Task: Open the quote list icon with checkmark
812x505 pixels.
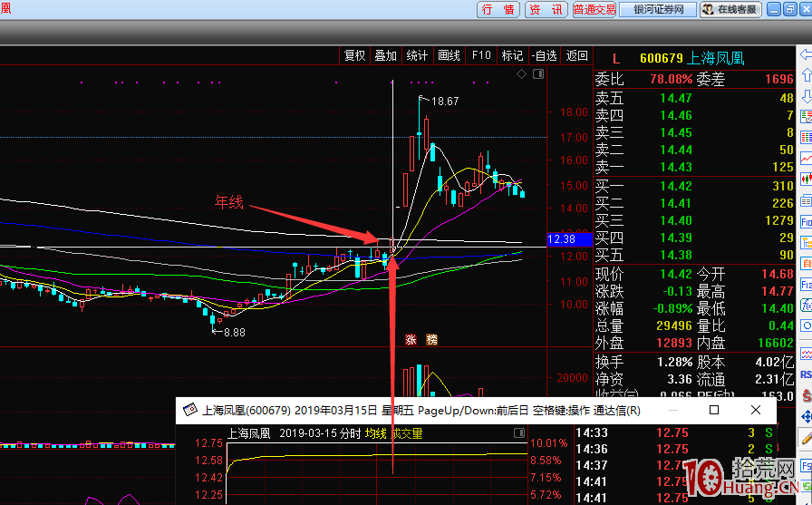Action: (807, 117)
